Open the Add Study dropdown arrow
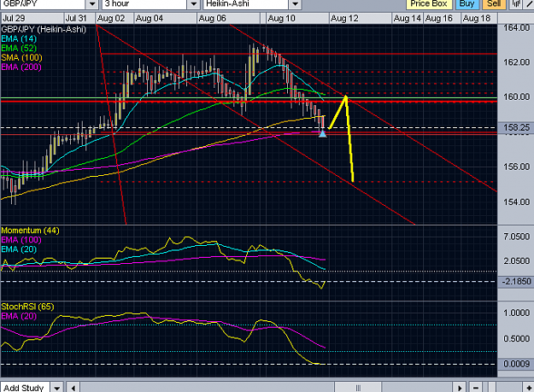Screen dimensions: 534x392 [x=57, y=387]
